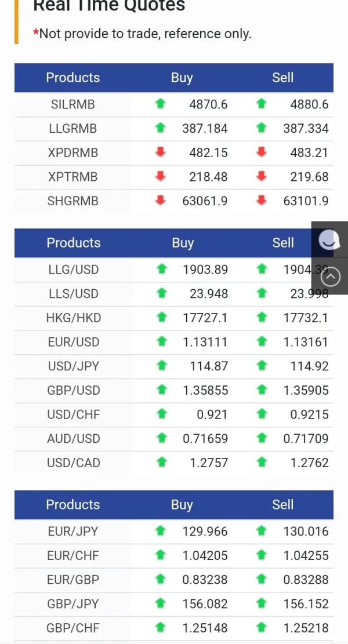Click USD/JPY buy price 114.87

click(209, 366)
